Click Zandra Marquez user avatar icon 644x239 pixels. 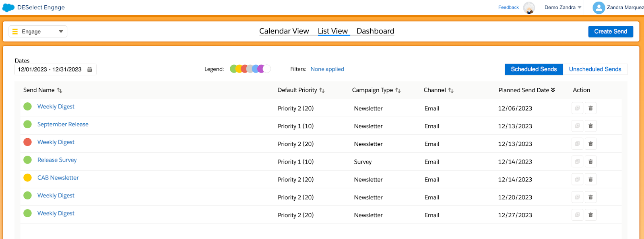point(599,8)
